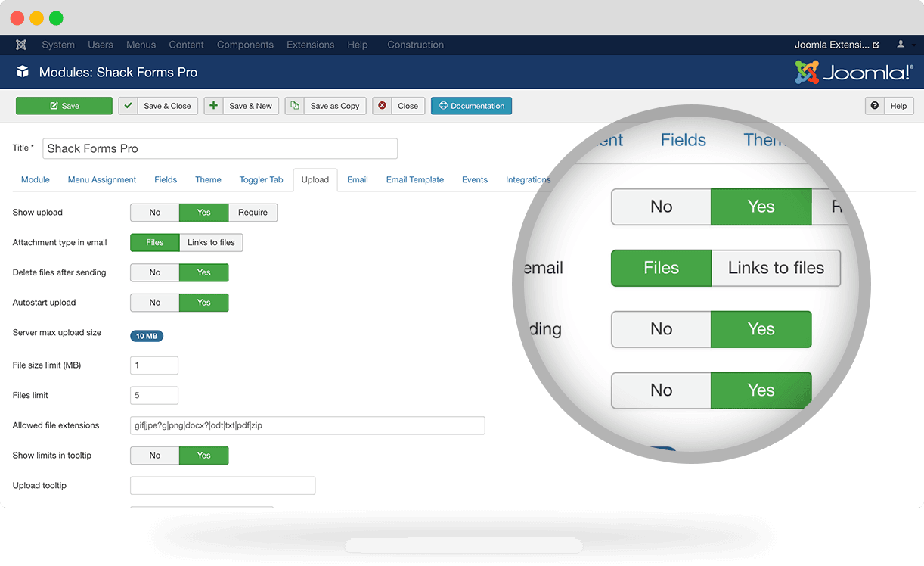Open the Users menu
The height and width of the screenshot is (566, 924).
[x=101, y=45]
